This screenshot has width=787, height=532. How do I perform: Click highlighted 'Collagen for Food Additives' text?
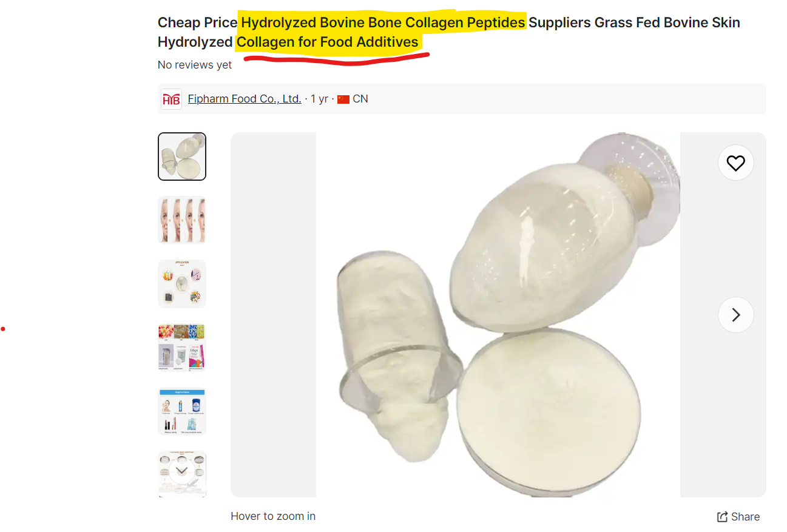click(328, 42)
